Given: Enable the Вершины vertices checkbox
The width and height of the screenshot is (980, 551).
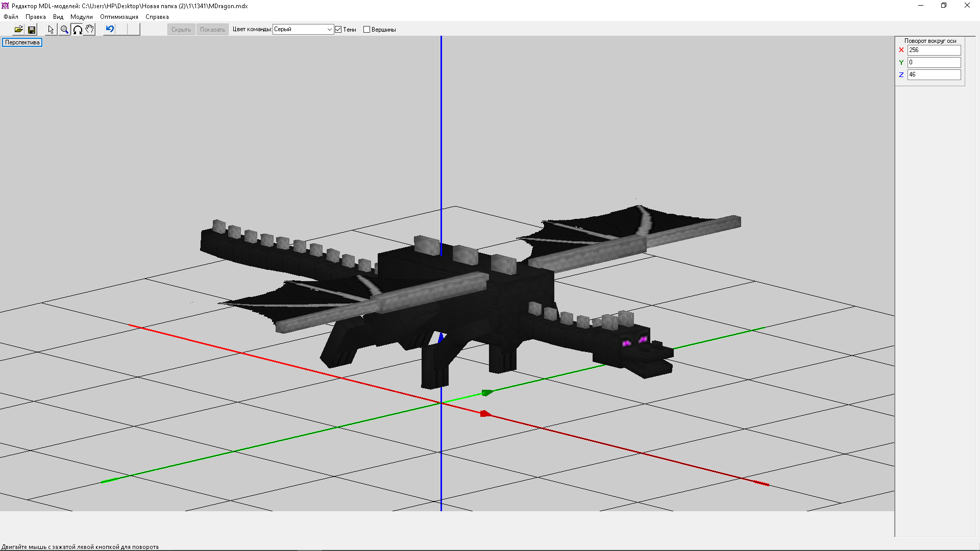Looking at the screenshot, I should point(366,30).
